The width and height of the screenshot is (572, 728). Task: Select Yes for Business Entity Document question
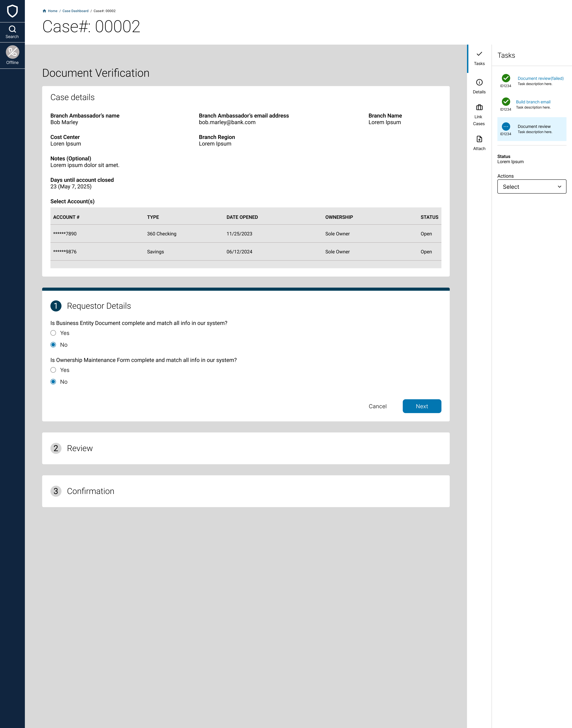pyautogui.click(x=53, y=333)
